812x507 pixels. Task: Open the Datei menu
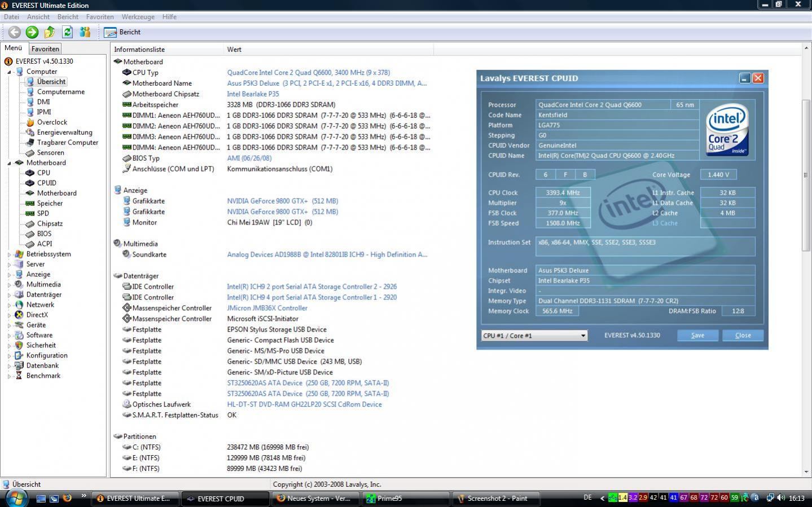tap(11, 17)
